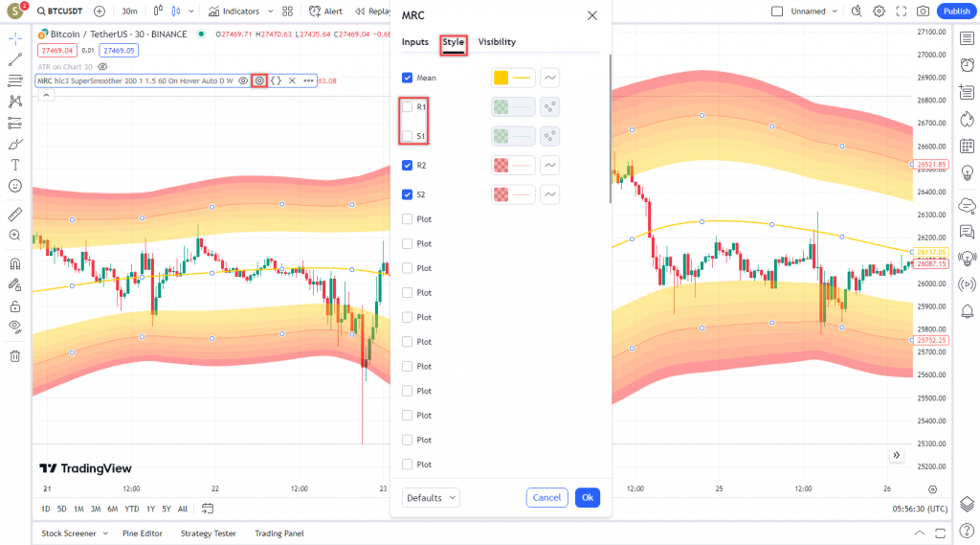Remove the MRC indicator from chart

point(292,80)
